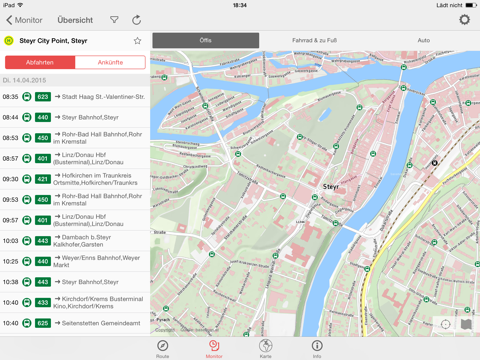Refresh the departure list
The image size is (480, 360).
click(x=136, y=20)
